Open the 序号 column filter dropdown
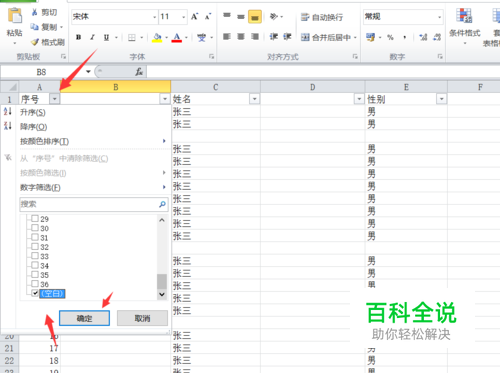Screen dimensions: 500x373 54,99
